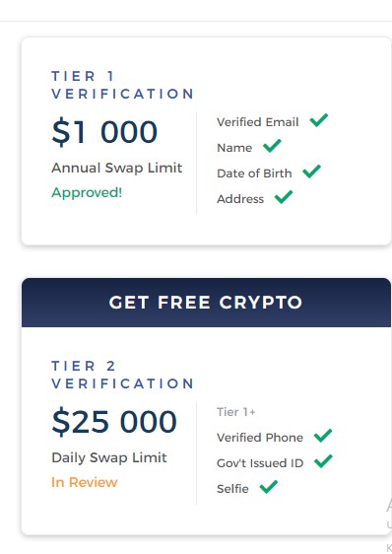
Task: Click the Annual Swap Limit label
Action: tap(117, 168)
